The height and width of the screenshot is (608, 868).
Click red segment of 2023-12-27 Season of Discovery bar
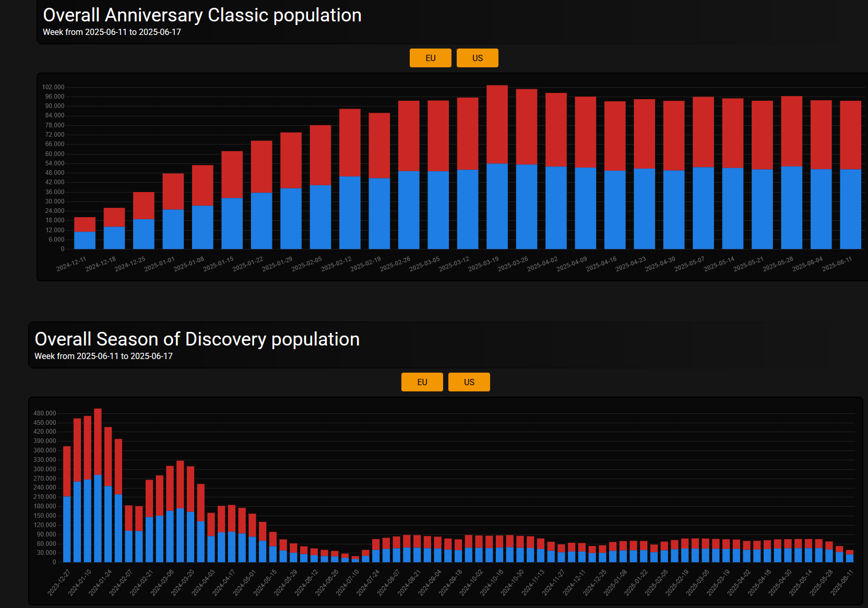click(67, 471)
